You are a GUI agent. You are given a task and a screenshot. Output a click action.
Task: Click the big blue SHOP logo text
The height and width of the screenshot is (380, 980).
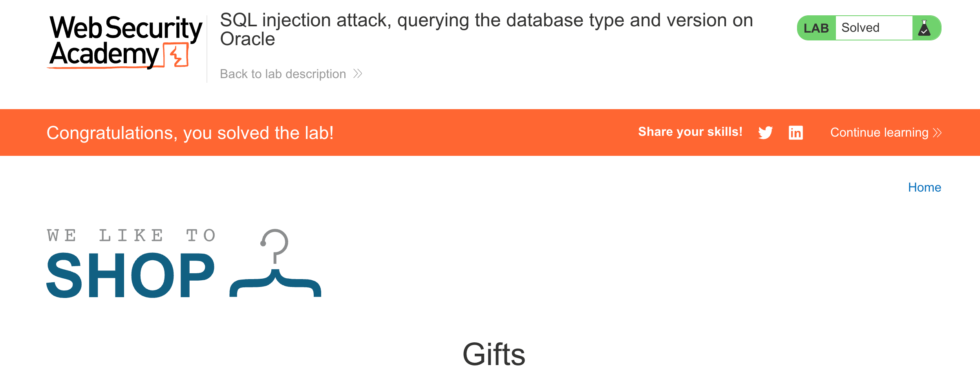point(131,276)
